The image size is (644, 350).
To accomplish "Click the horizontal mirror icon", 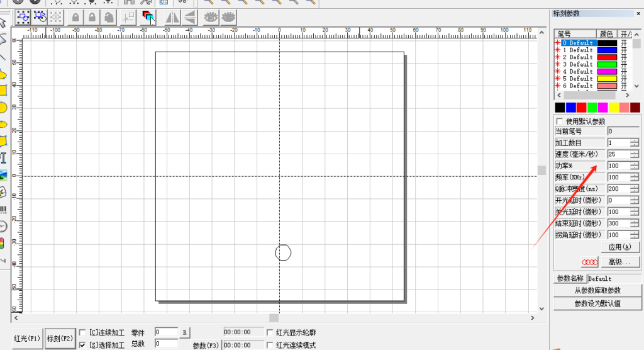I will 172,17.
